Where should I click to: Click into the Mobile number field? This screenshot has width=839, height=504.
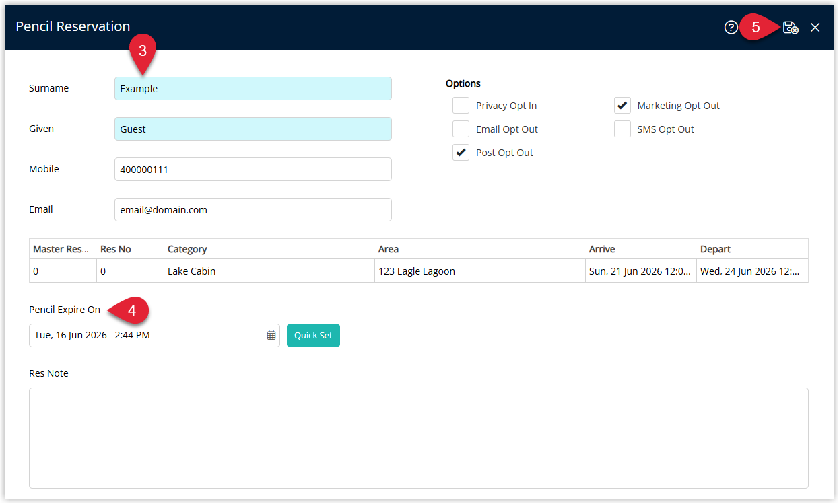[253, 170]
